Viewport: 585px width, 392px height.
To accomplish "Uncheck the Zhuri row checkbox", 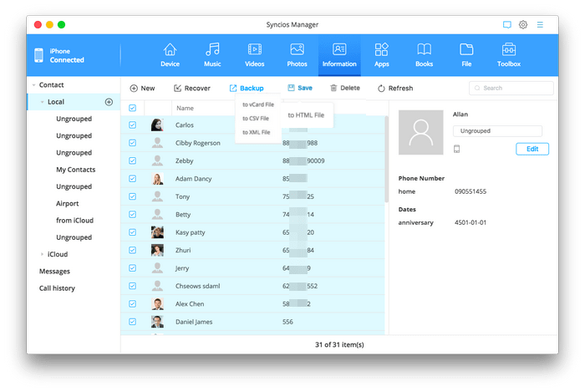I will [132, 250].
